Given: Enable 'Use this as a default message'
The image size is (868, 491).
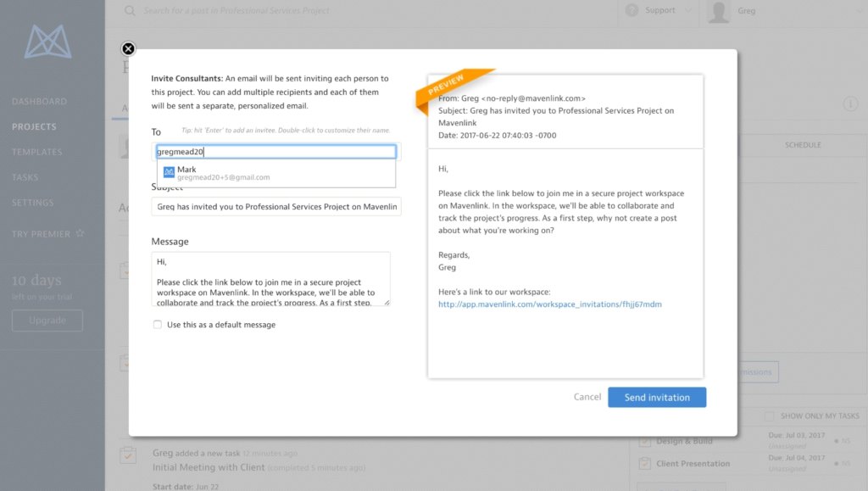Looking at the screenshot, I should (157, 325).
